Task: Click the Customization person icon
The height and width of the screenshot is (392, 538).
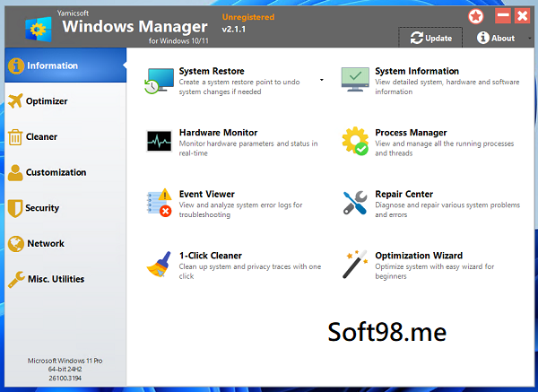Action: (x=15, y=172)
